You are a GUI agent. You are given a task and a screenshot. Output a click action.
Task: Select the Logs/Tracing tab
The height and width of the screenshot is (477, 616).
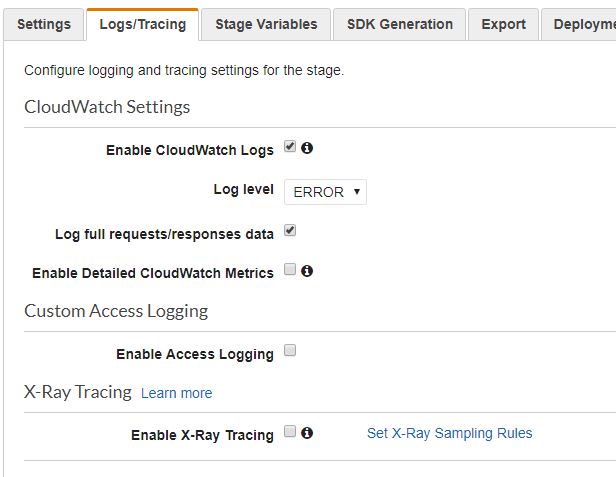pos(142,24)
